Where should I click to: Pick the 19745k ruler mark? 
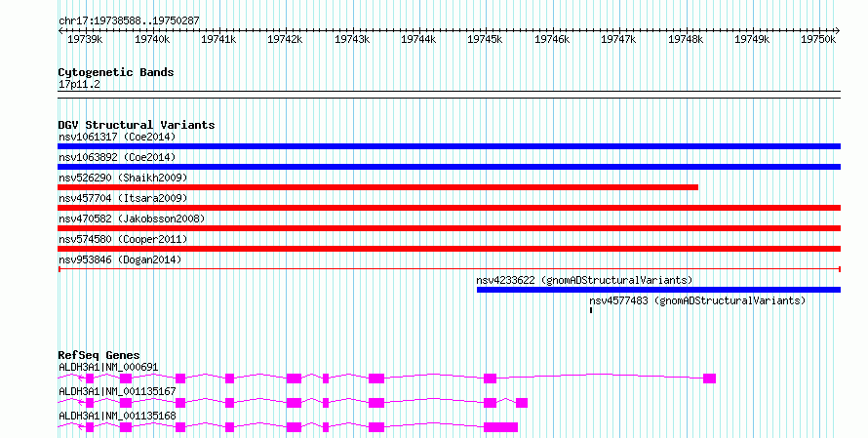pos(485,39)
